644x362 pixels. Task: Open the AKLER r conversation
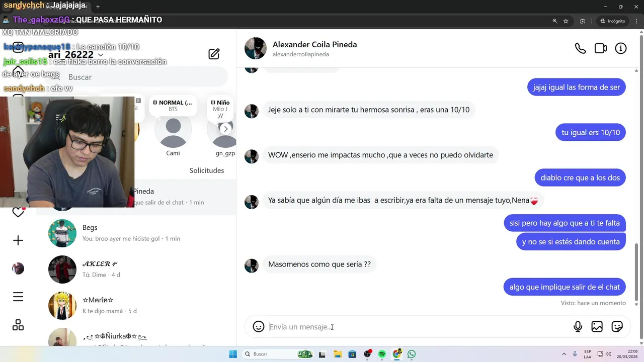tap(136, 269)
